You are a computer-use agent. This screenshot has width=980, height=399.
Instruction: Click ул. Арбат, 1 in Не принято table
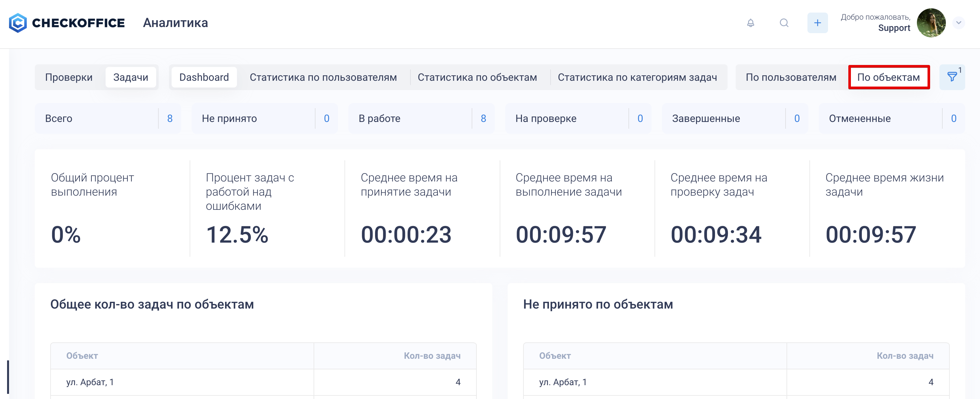click(563, 382)
